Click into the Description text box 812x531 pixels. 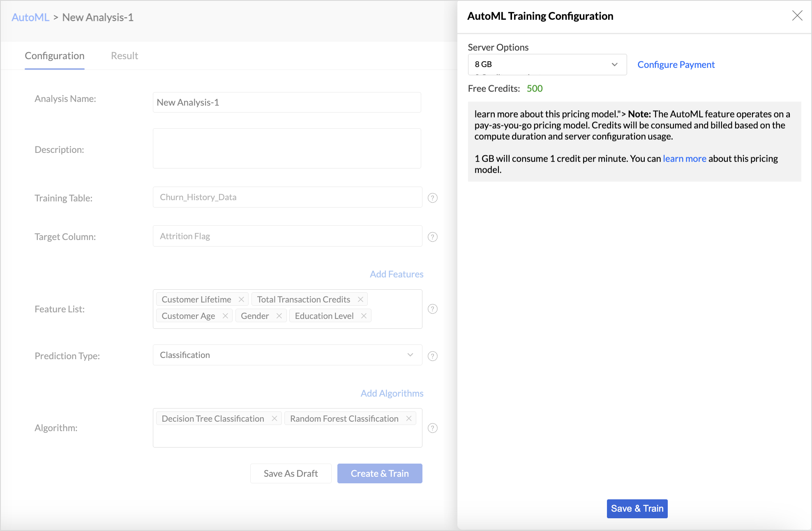(287, 148)
